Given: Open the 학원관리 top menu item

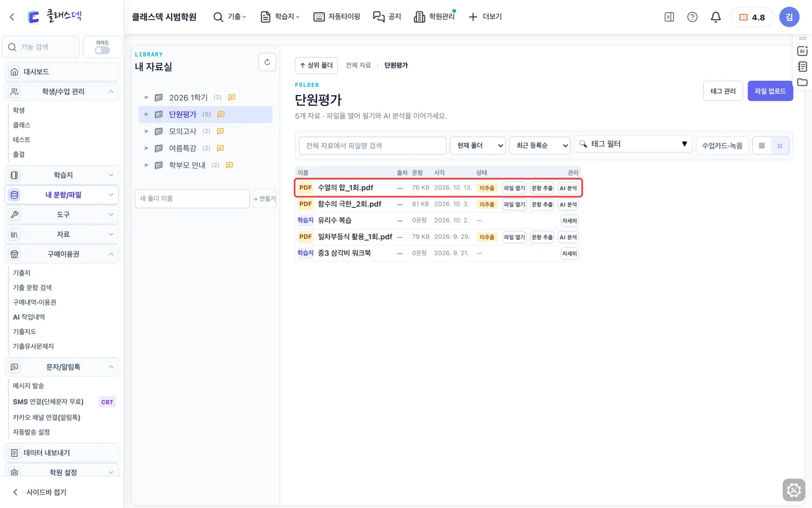Looking at the screenshot, I should pos(435,17).
